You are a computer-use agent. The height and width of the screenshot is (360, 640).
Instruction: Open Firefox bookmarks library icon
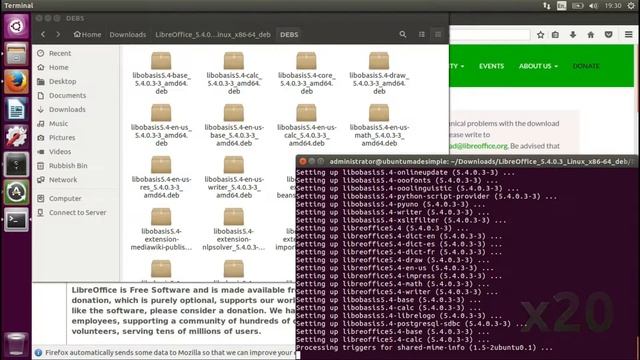pos(555,35)
